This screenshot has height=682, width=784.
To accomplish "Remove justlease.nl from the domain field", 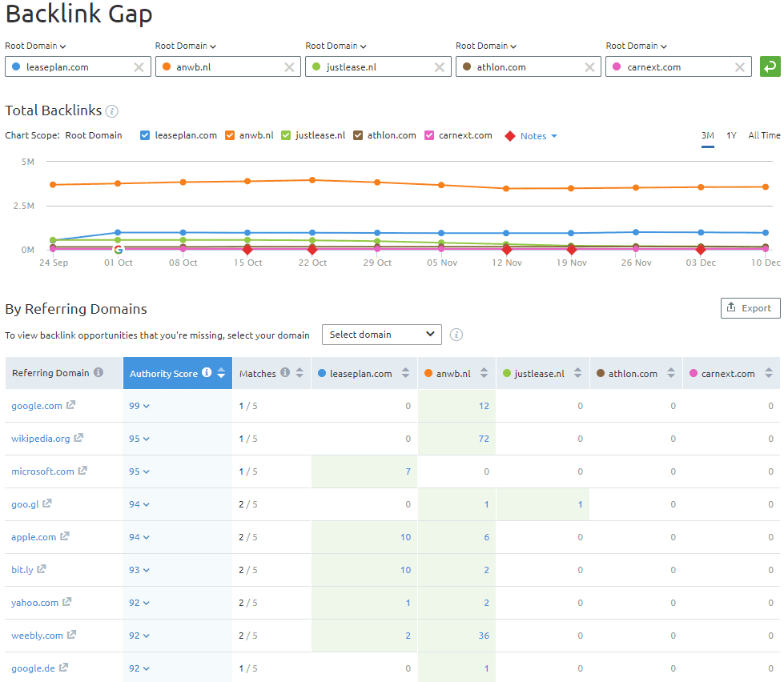I will point(440,67).
